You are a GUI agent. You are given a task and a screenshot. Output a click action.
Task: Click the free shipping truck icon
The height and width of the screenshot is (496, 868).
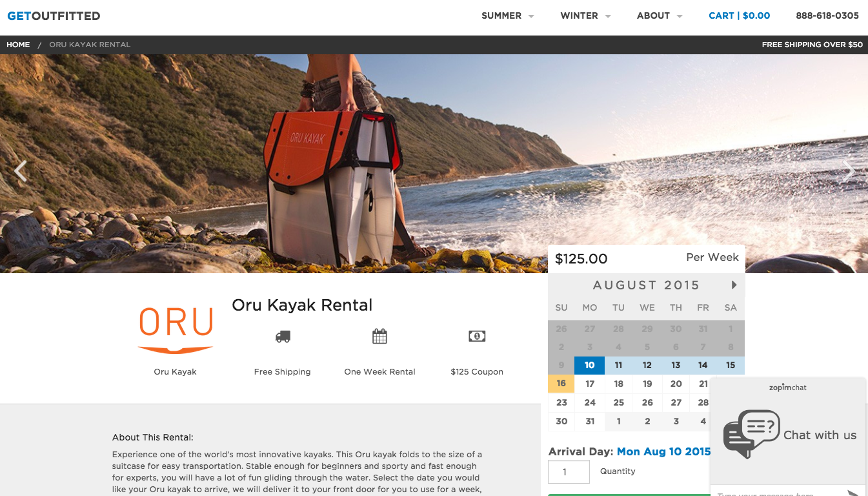283,336
